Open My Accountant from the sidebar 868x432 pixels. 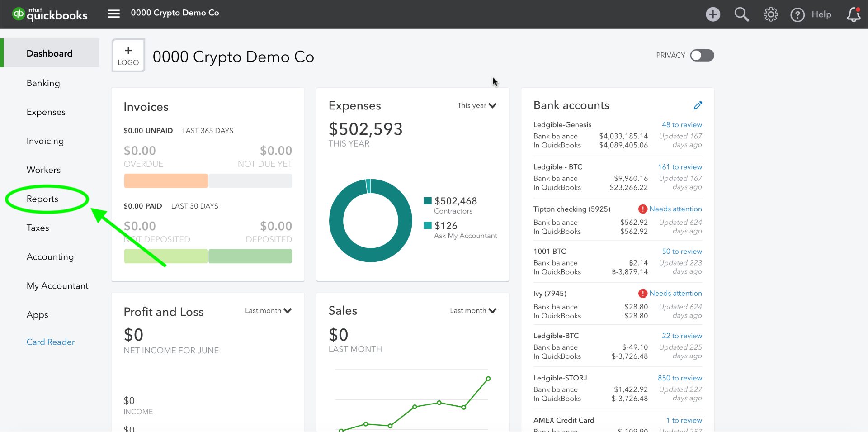coord(57,286)
